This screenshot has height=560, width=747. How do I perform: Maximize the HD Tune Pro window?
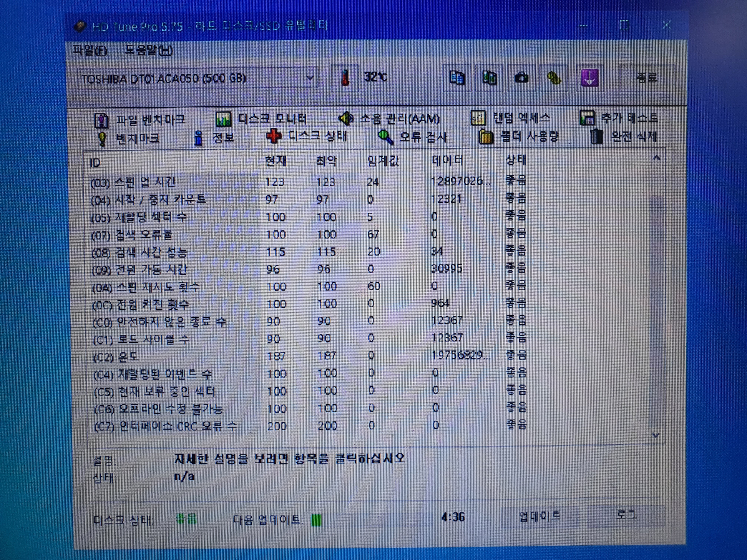coord(624,25)
